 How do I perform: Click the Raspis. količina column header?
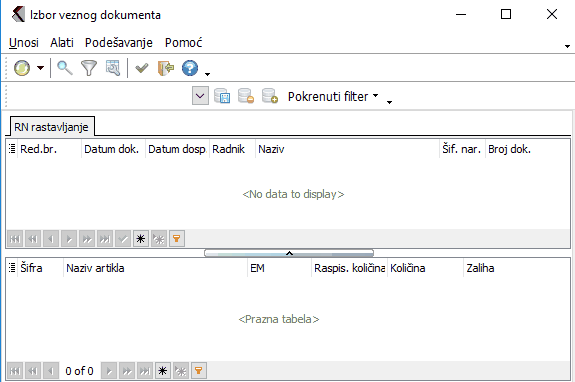click(x=349, y=268)
